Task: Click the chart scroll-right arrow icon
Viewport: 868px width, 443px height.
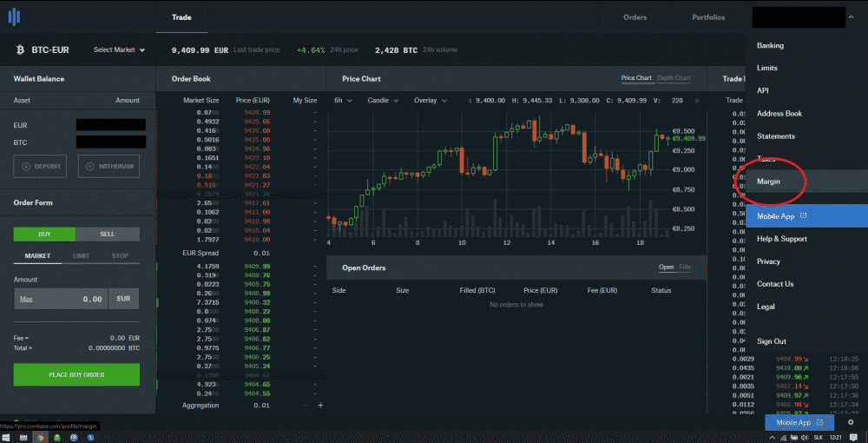Action: (698, 101)
